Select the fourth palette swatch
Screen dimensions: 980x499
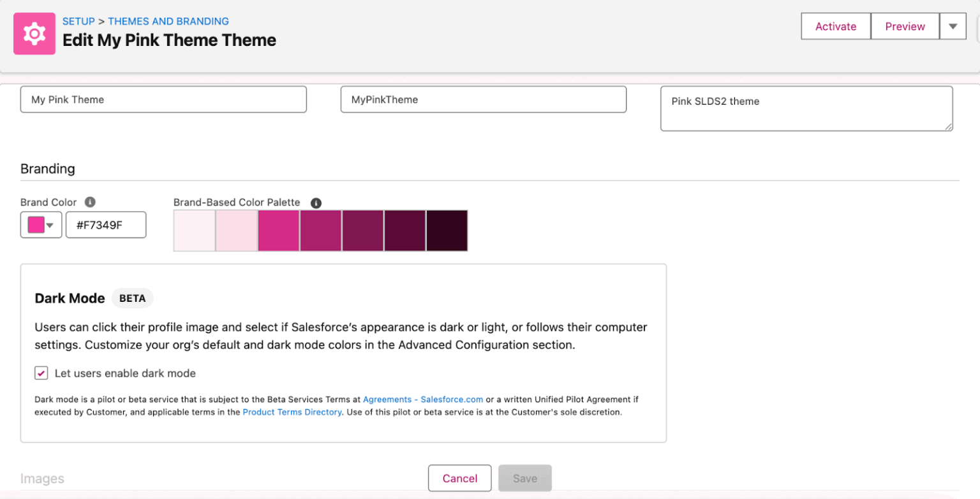point(321,230)
